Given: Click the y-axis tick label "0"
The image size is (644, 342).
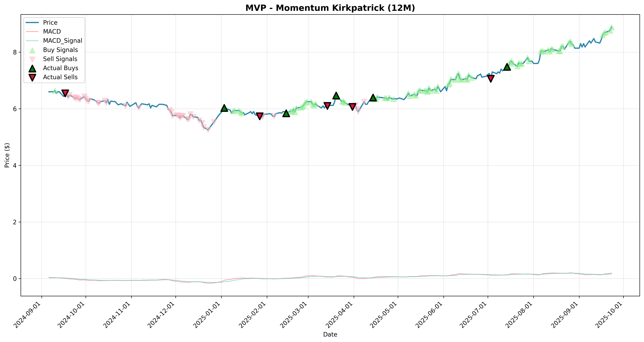Looking at the screenshot, I should (x=15, y=279).
